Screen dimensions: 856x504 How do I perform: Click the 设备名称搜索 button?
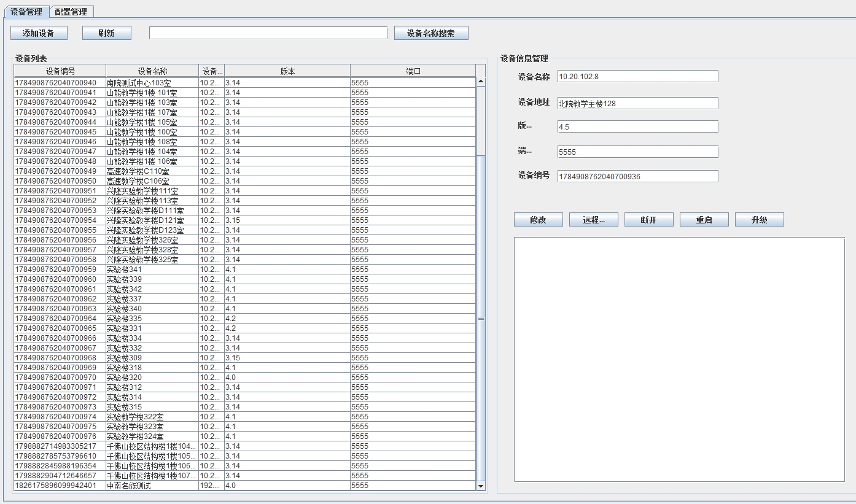pos(431,33)
